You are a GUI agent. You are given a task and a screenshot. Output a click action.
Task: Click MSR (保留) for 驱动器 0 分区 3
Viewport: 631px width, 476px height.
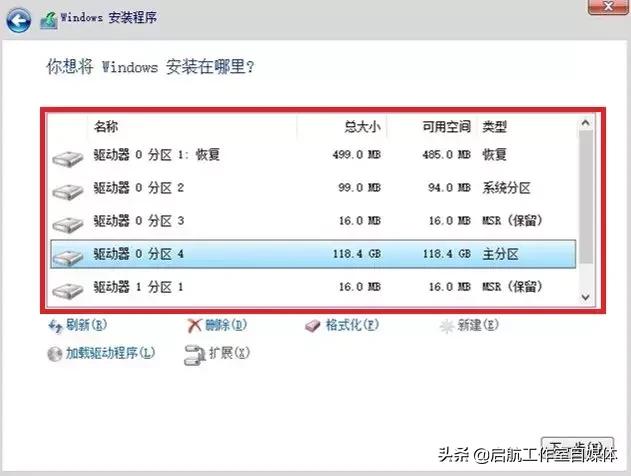tap(512, 220)
